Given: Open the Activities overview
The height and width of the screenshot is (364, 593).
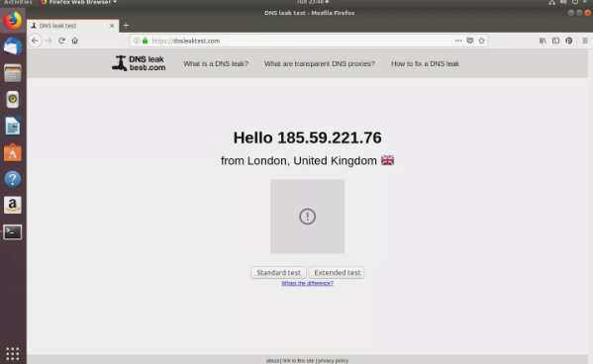Looking at the screenshot, I should pyautogui.click(x=18, y=2).
